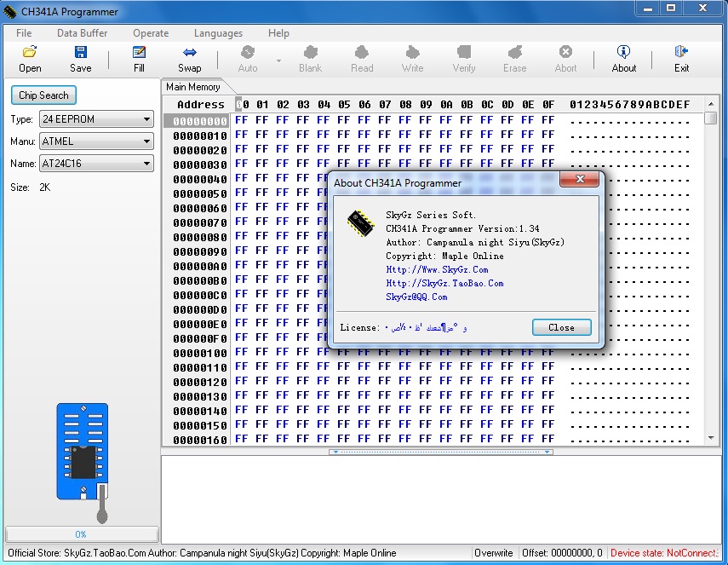728x565 pixels.
Task: Click the SkyGz@QQ.Com email link
Action: tap(416, 297)
